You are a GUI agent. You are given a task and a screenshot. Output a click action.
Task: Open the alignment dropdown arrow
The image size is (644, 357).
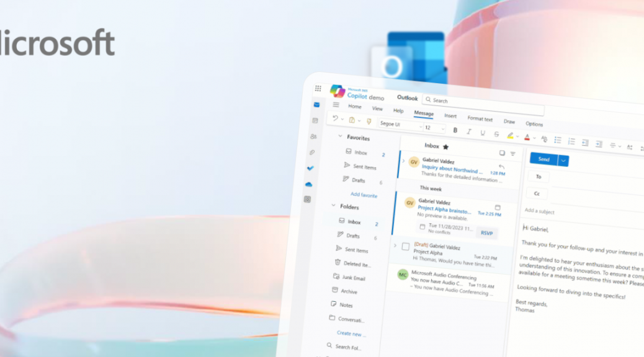[619, 146]
